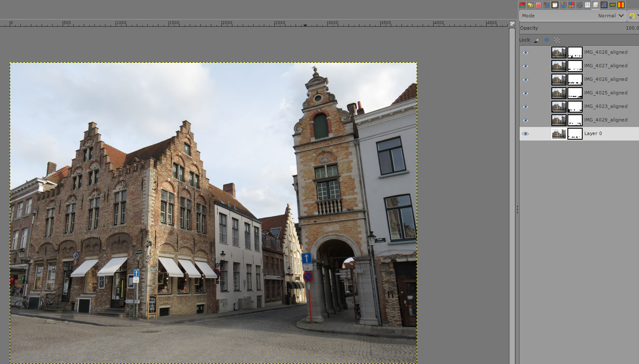Open the layer Mode dropdown
Viewport: 639px width, 364px height.
click(573, 16)
